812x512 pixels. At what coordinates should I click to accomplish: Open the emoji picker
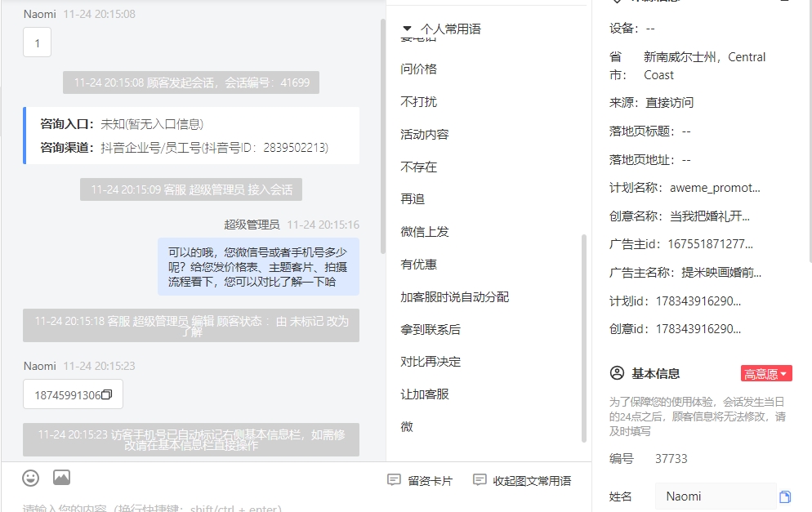pyautogui.click(x=30, y=478)
